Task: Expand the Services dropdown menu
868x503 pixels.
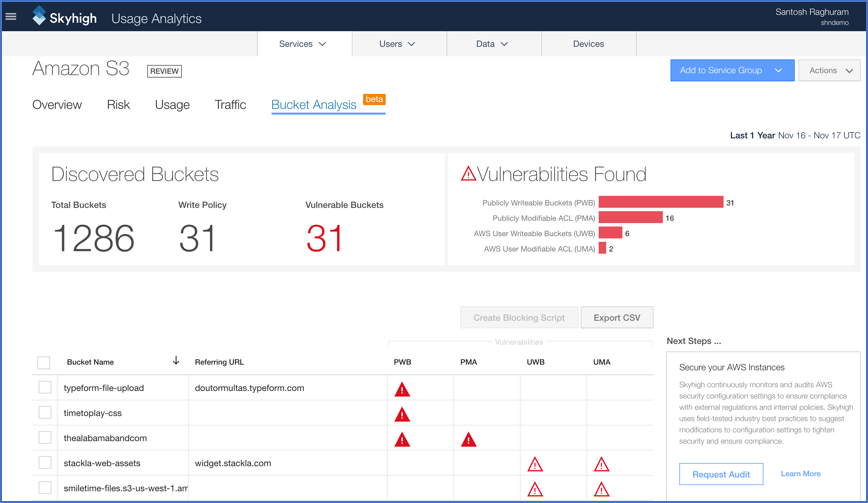Action: pyautogui.click(x=304, y=44)
